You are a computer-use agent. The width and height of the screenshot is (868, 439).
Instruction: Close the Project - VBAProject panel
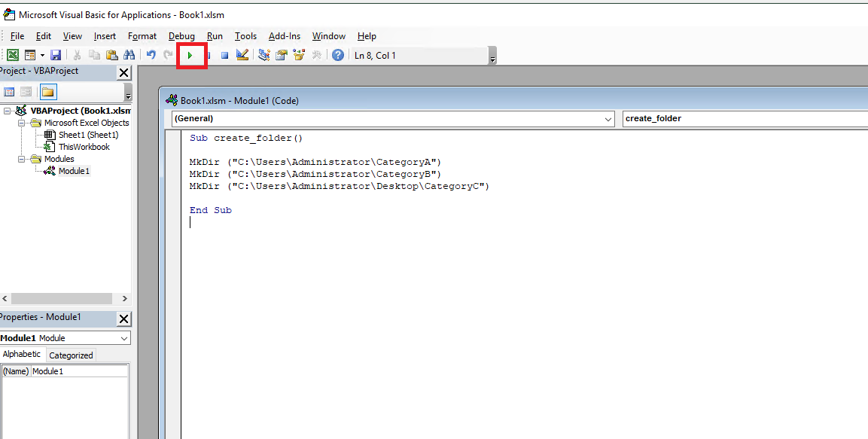point(124,72)
